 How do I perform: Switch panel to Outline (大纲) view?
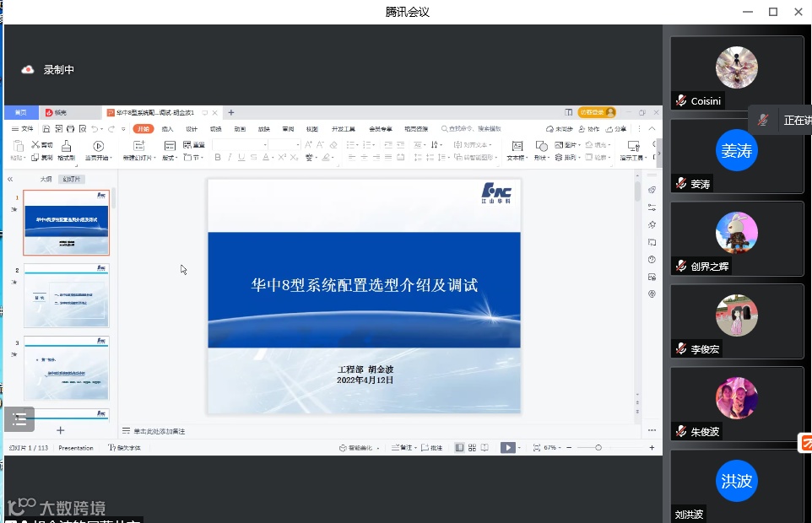(x=46, y=179)
